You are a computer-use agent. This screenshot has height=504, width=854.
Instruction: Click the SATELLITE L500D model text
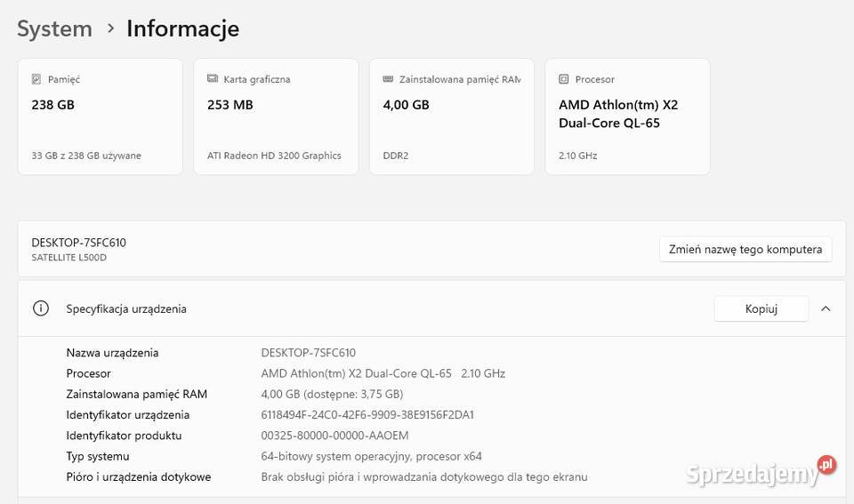(x=68, y=258)
